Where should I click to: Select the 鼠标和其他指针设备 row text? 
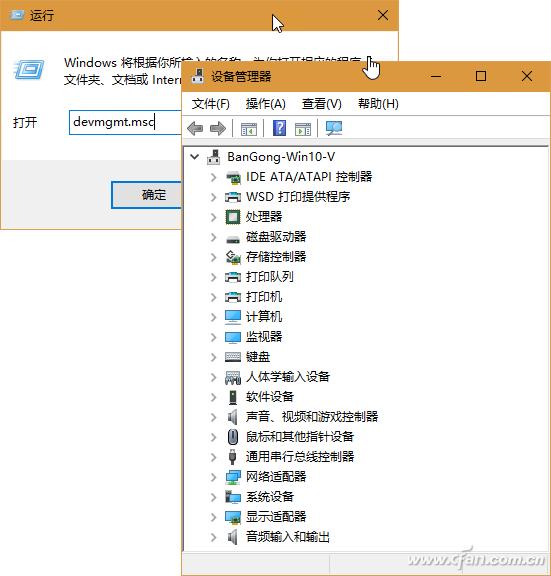click(x=300, y=437)
